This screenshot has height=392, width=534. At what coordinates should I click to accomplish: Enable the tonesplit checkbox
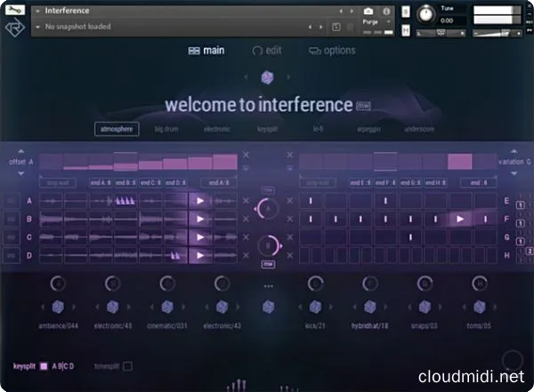click(x=127, y=366)
